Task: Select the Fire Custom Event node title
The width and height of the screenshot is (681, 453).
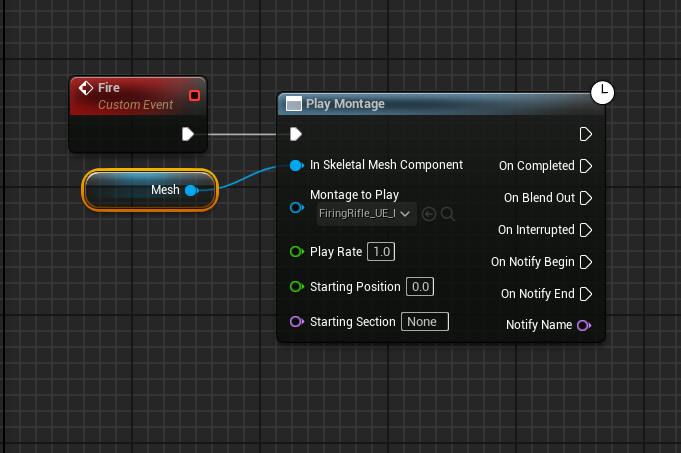Action: click(x=138, y=96)
